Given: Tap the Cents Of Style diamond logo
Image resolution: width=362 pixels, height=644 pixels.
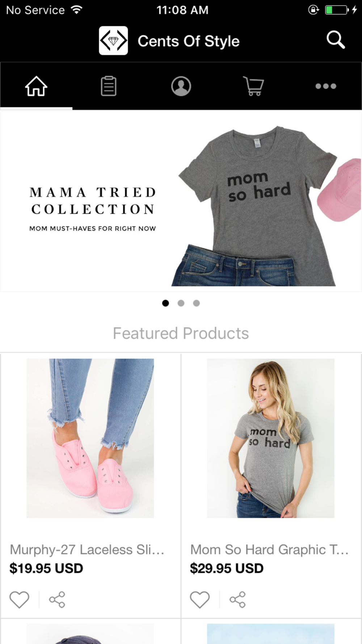Looking at the screenshot, I should (x=113, y=41).
